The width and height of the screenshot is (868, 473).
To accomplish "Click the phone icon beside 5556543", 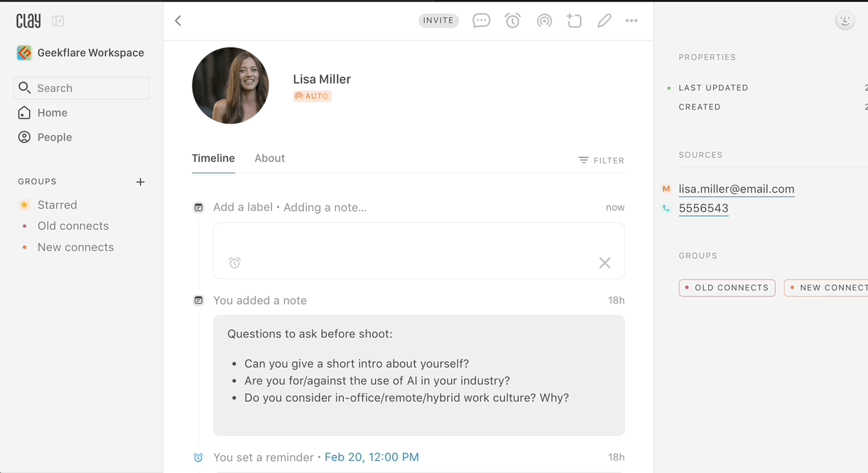I will pyautogui.click(x=666, y=208).
